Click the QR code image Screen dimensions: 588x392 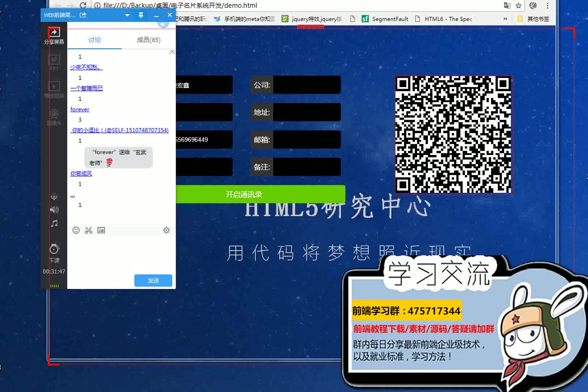coord(453,135)
